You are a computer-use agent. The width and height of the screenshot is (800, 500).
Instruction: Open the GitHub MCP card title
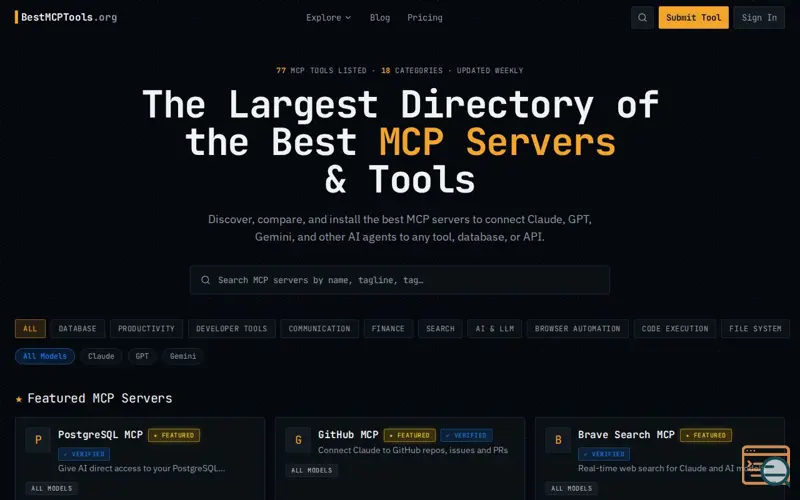(348, 435)
